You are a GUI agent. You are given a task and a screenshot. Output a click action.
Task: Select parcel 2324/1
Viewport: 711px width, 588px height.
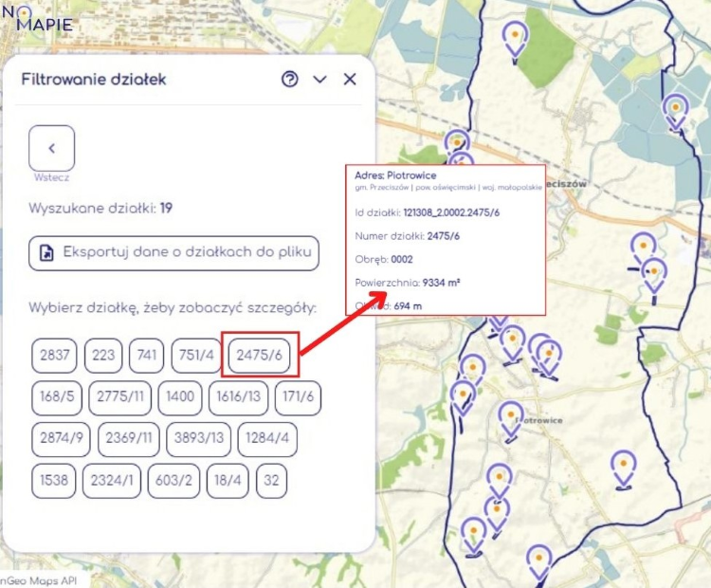111,481
